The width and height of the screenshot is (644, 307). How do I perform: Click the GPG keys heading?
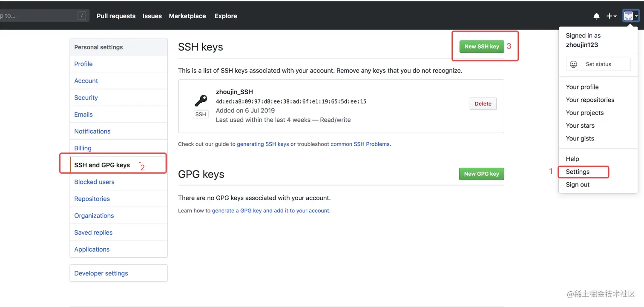click(x=201, y=174)
